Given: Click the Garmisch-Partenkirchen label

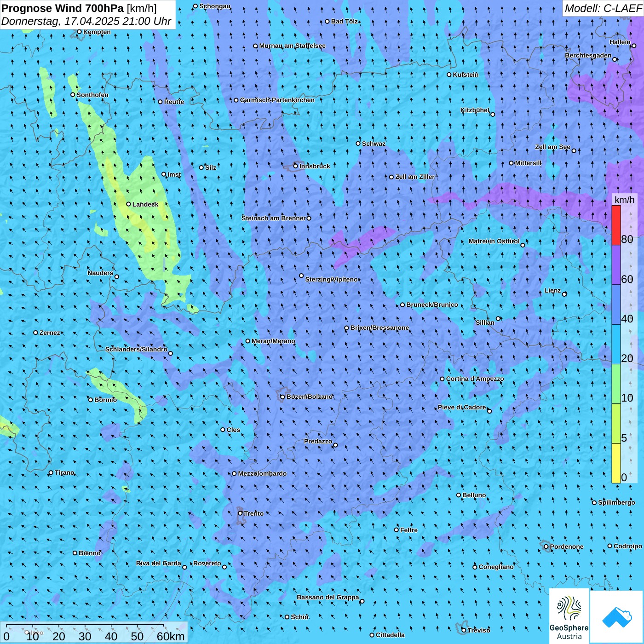Looking at the screenshot, I should [277, 100].
